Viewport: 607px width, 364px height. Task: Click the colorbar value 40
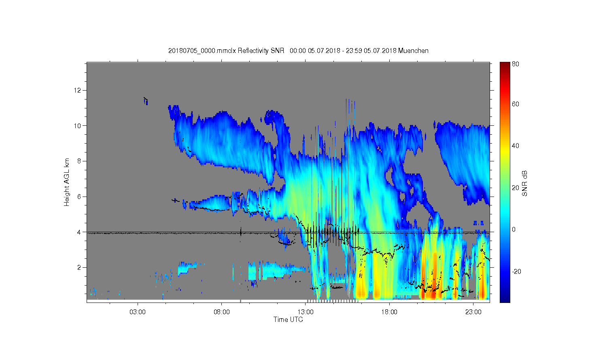coord(516,146)
